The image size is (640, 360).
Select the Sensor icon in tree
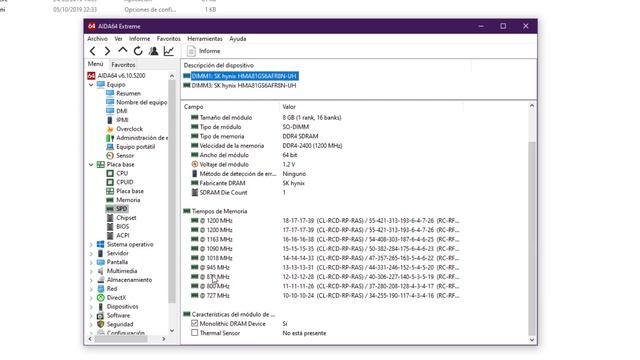pyautogui.click(x=110, y=156)
